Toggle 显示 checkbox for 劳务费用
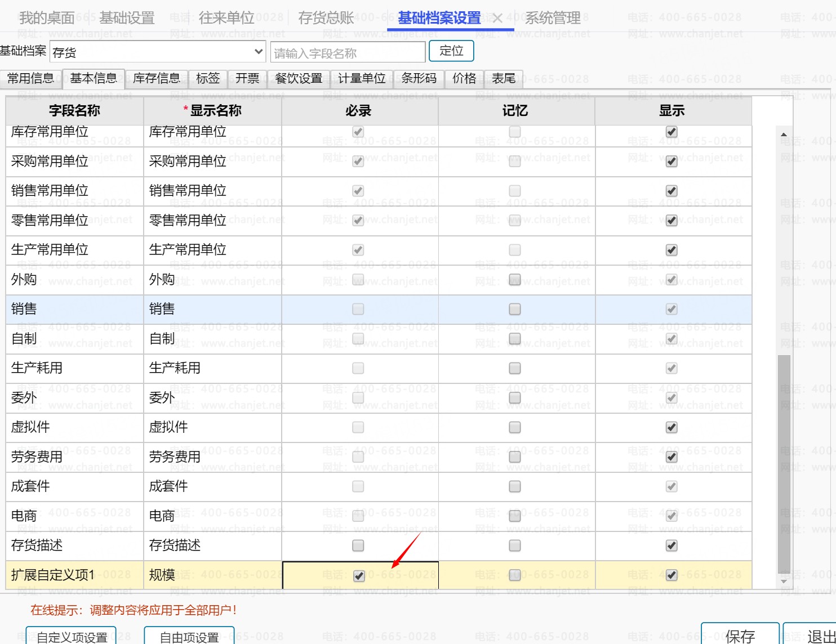The image size is (836, 644). click(672, 457)
